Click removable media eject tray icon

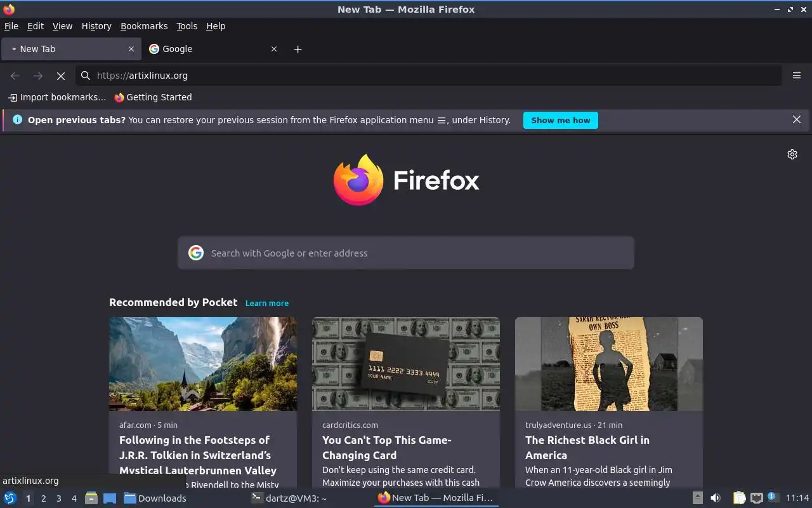(697, 498)
